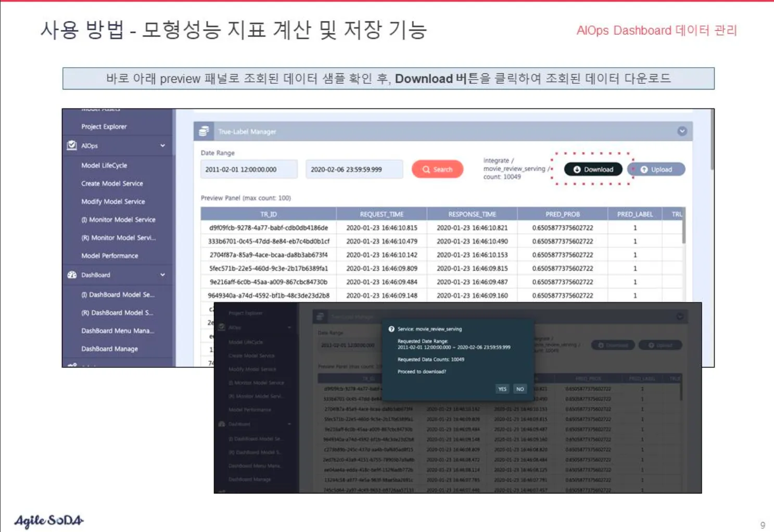Image resolution: width=774 pixels, height=532 pixels.
Task: Collapse the True-Label Manager panel
Action: pos(682,131)
